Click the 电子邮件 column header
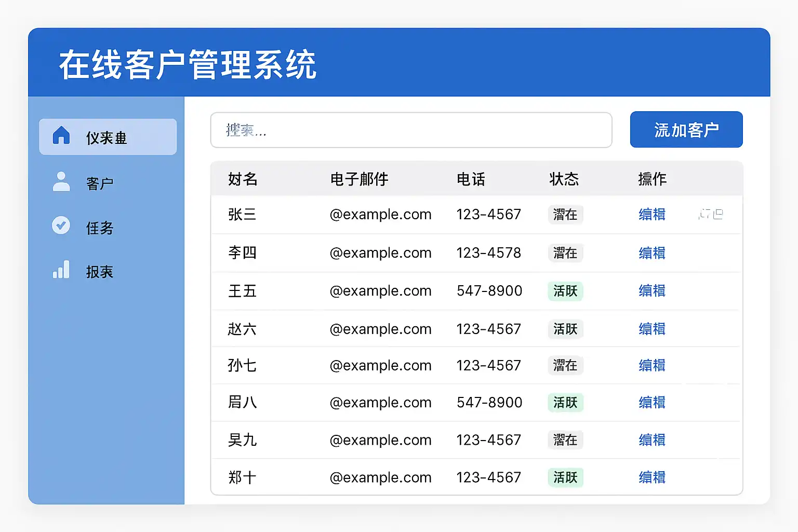This screenshot has height=532, width=798. point(359,179)
